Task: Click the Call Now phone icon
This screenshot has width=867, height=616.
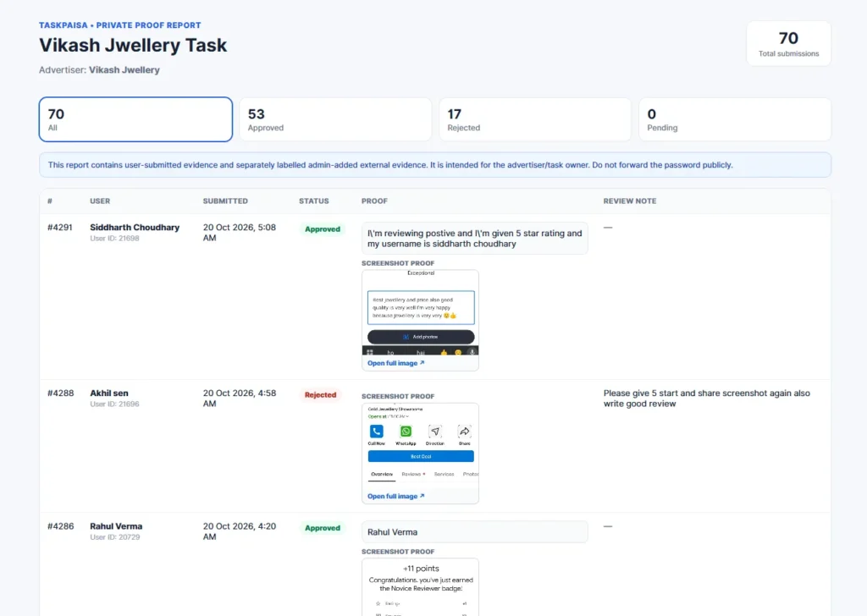Action: (377, 431)
